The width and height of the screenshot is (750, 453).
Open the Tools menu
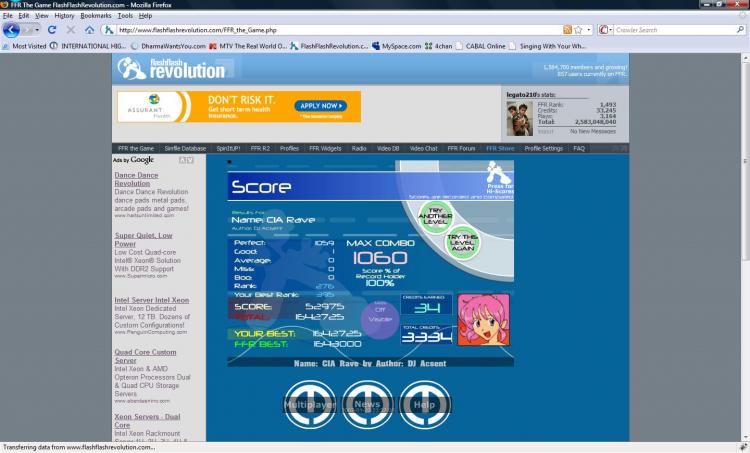coord(125,16)
